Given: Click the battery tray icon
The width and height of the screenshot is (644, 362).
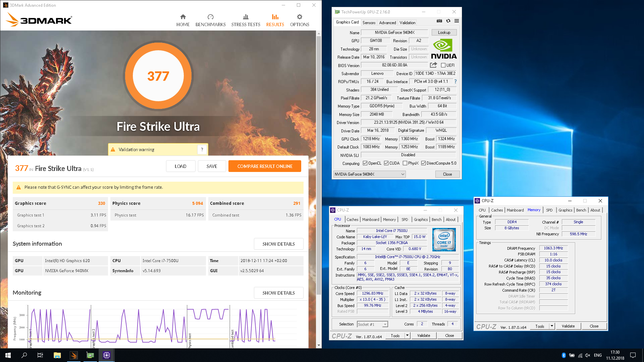Looking at the screenshot, I should click(572, 355).
